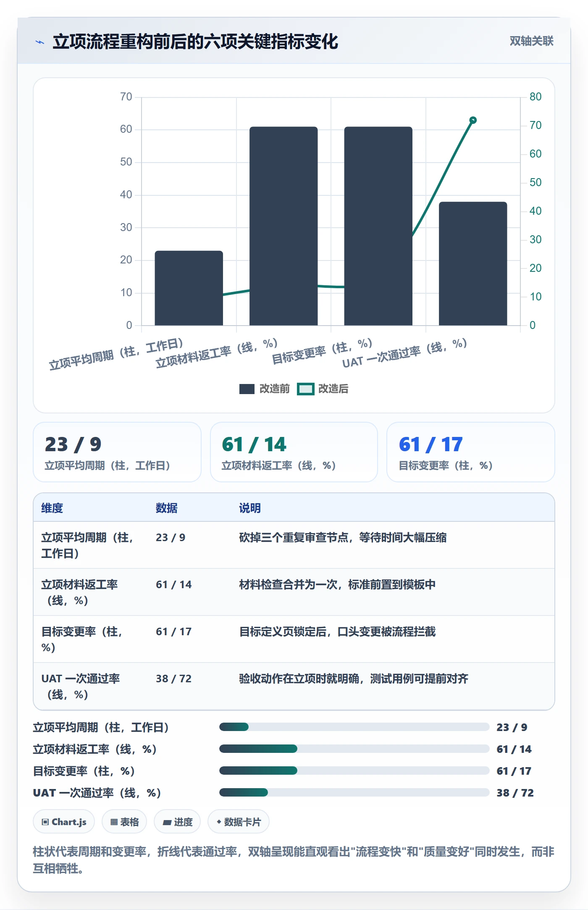Toggle the 改造前 legend swatch
The image size is (588, 910).
pos(247,389)
